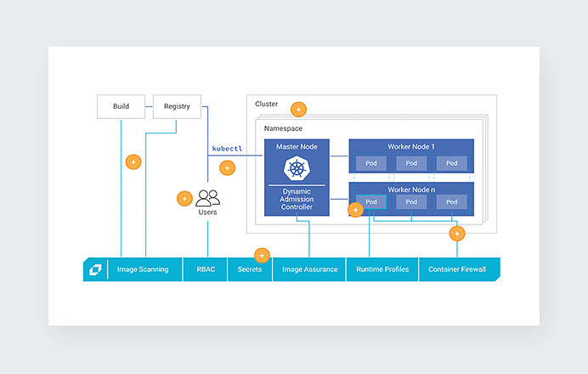
Task: Click the Users label
Action: 207,212
